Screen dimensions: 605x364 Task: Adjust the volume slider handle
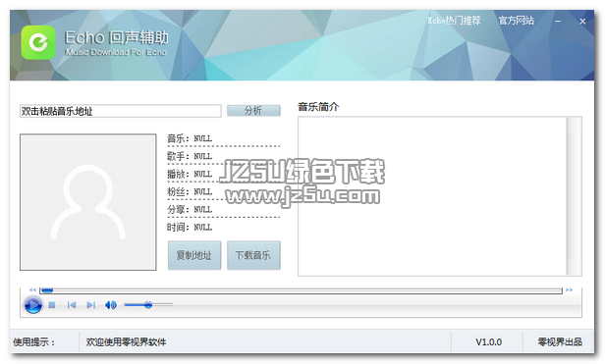(x=148, y=305)
